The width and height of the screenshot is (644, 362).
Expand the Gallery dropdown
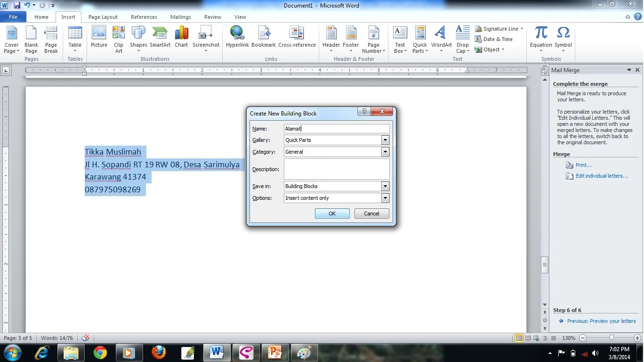pyautogui.click(x=385, y=140)
